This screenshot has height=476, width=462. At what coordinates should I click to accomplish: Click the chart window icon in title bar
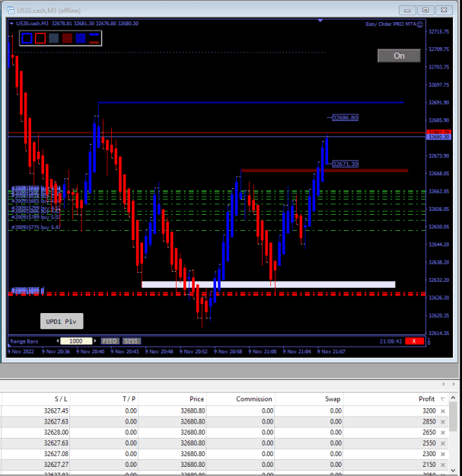[11, 11]
